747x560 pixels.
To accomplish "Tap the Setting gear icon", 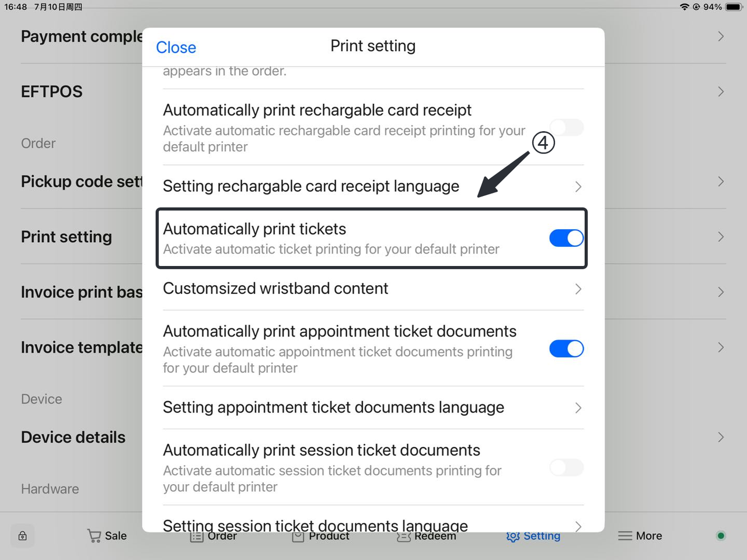I will [x=513, y=536].
